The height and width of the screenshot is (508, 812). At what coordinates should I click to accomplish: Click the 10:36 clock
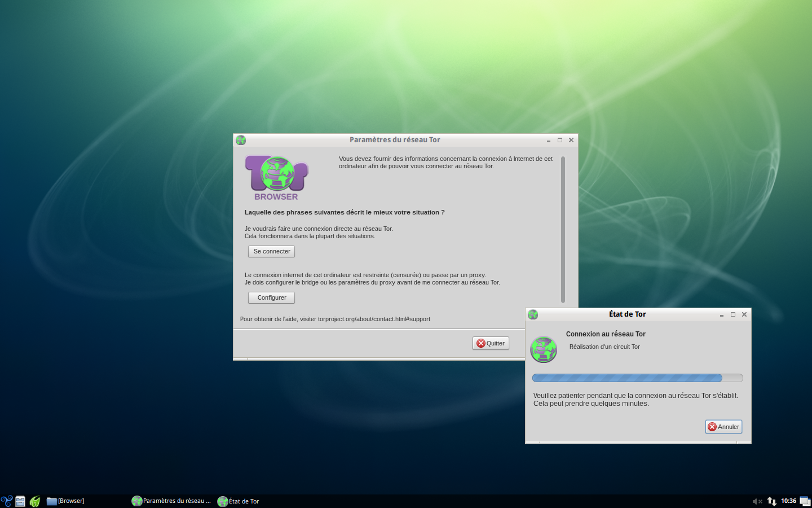pos(788,501)
